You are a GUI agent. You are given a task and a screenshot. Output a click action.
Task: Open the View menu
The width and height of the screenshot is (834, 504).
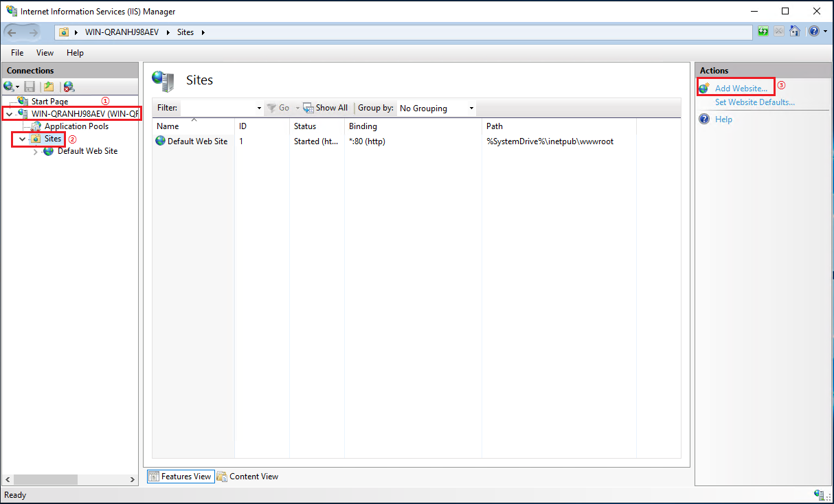[x=45, y=53]
